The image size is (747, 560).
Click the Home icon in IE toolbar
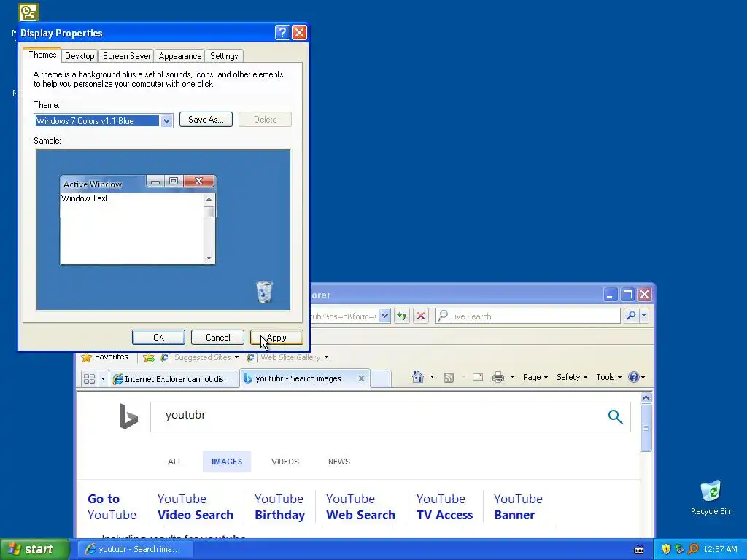tap(418, 377)
